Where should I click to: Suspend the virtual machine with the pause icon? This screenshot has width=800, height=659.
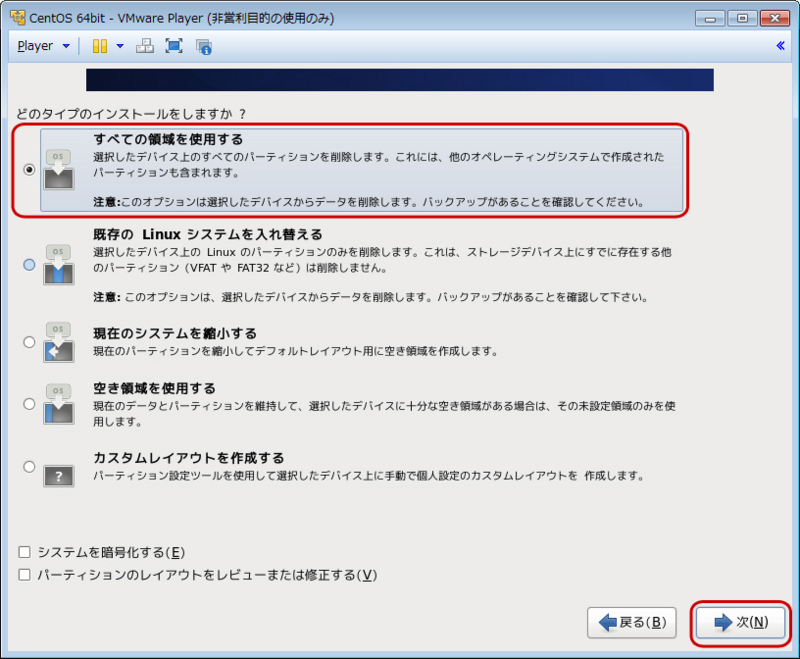[100, 45]
